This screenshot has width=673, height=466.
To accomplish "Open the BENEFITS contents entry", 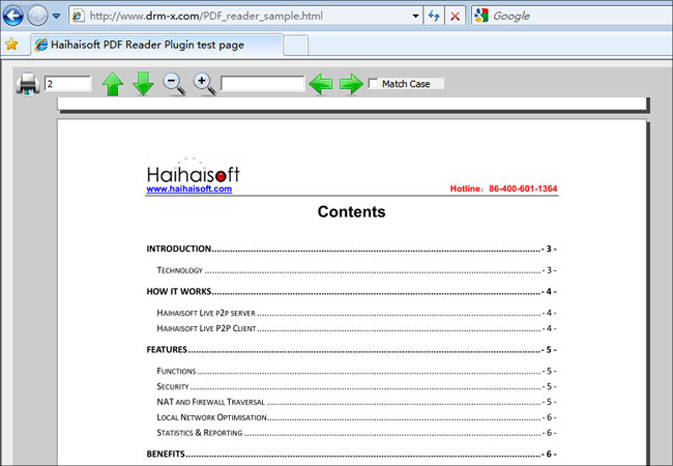I will (352, 454).
